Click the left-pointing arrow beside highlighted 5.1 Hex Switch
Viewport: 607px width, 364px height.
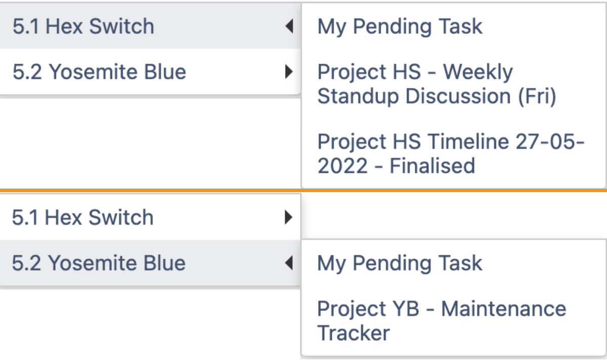[289, 26]
